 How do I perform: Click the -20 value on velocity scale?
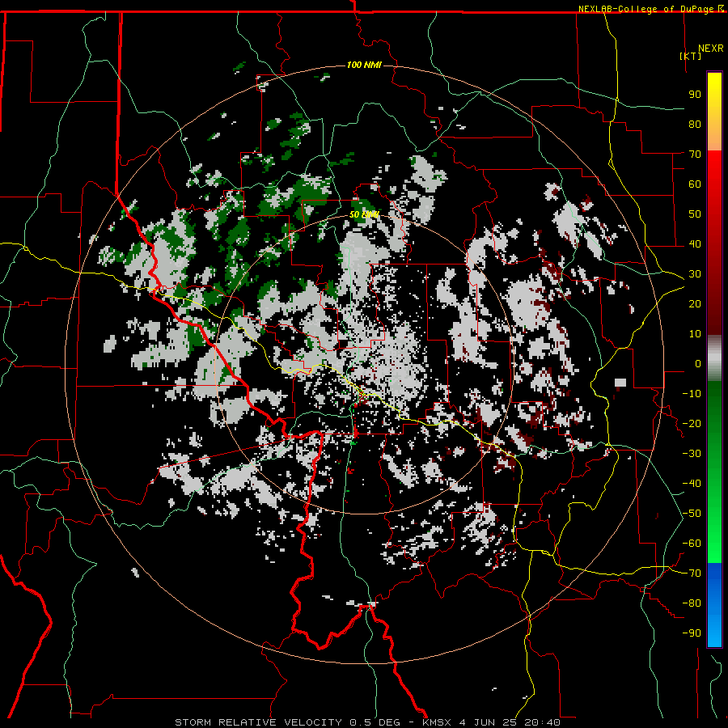(x=692, y=424)
